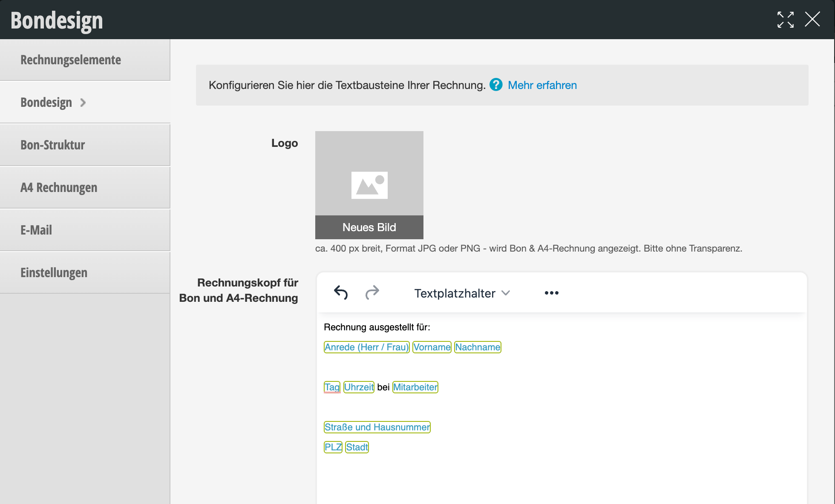Open the Rechnungselemente section

click(x=71, y=60)
